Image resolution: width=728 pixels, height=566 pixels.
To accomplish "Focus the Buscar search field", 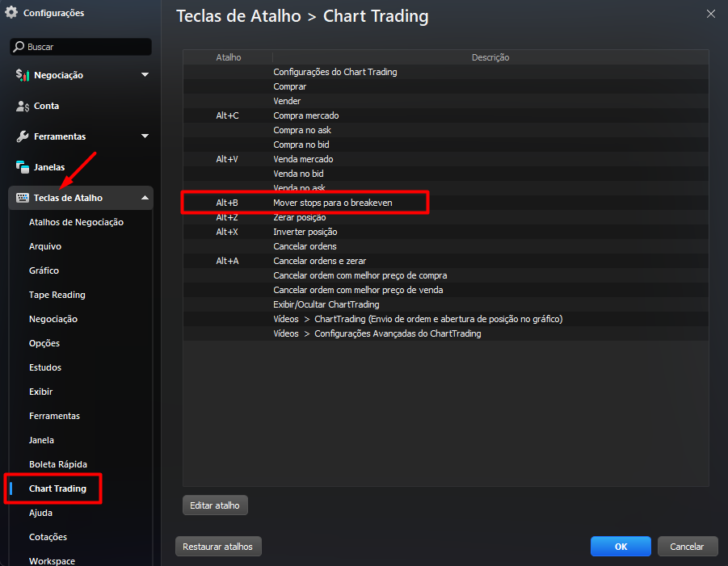I will (81, 47).
